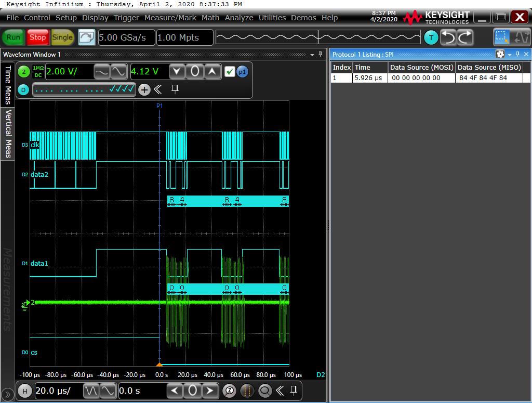The width and height of the screenshot is (532, 403).
Task: Click the undo arrow in the toolbar
Action: coord(448,37)
